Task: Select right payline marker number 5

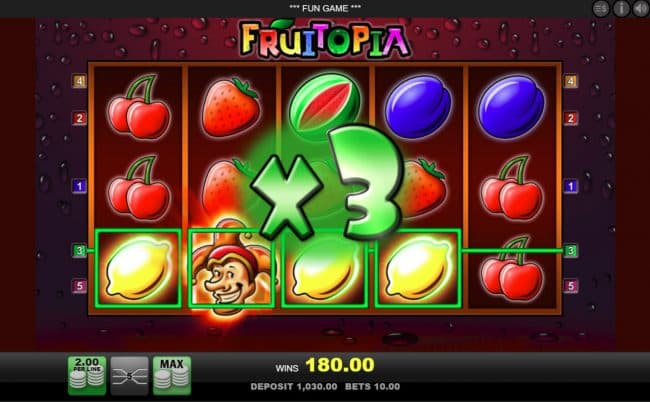Action: (x=571, y=286)
